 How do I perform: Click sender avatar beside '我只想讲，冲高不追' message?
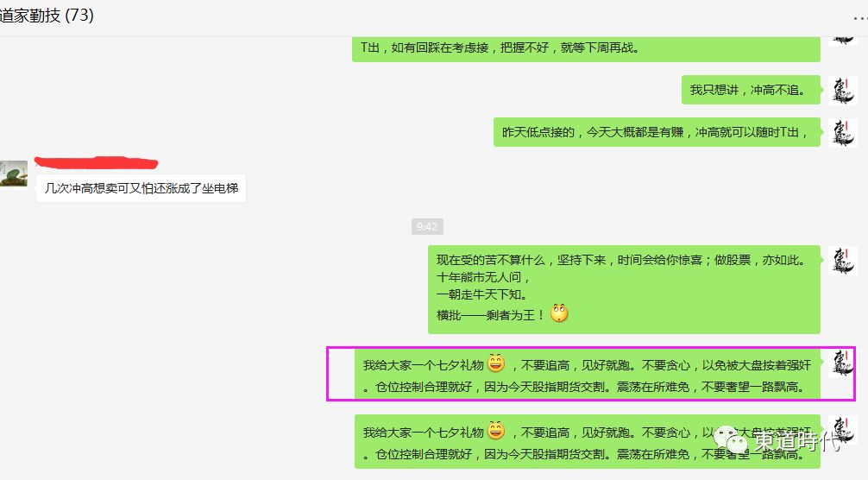click(x=842, y=91)
